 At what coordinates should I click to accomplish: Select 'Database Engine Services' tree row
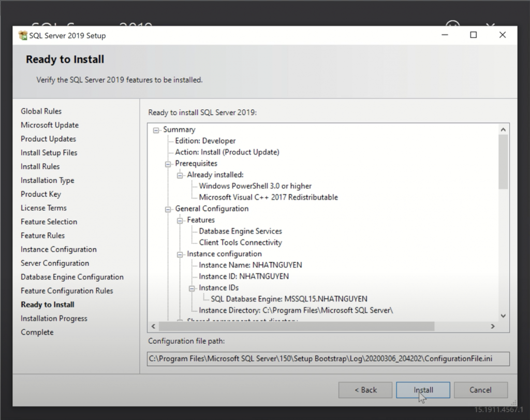[x=240, y=231]
